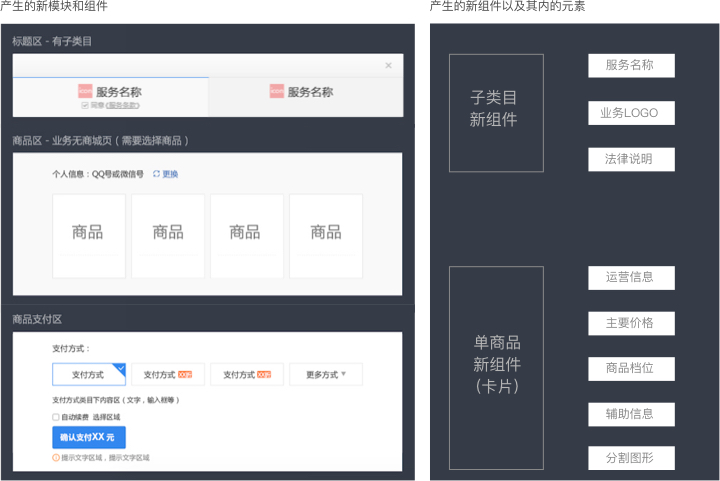This screenshot has width=720, height=481.
Task: Click the checkmark corner on selected 支付方式
Action: [120, 368]
